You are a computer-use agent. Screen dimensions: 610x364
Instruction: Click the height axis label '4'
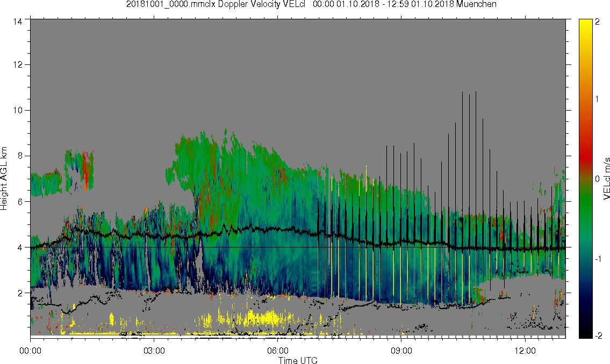(x=20, y=247)
